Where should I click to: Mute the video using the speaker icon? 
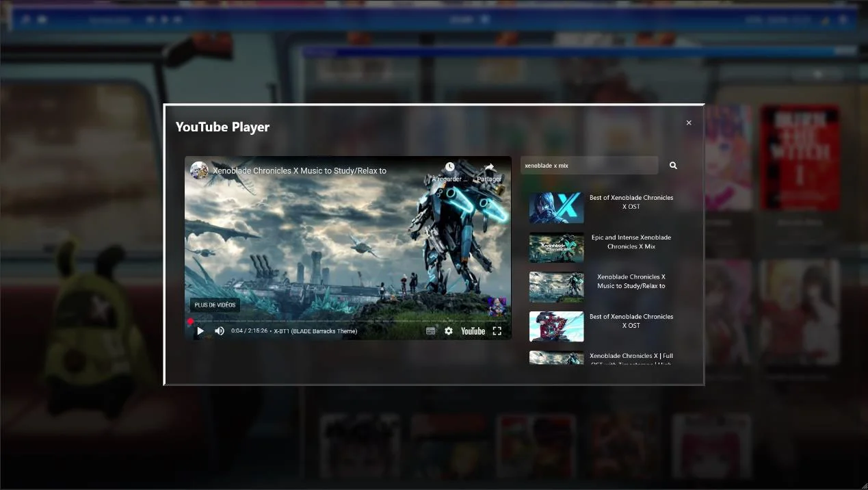point(220,331)
